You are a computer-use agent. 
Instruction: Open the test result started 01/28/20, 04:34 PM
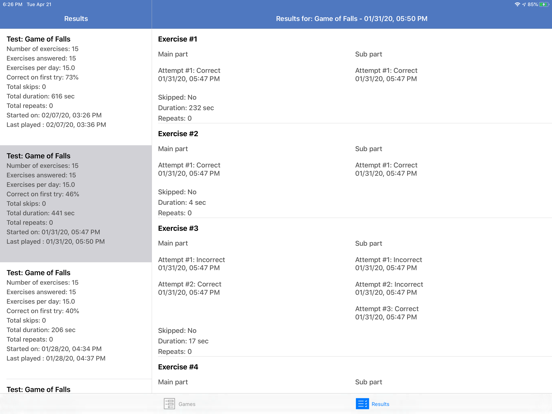click(x=76, y=320)
